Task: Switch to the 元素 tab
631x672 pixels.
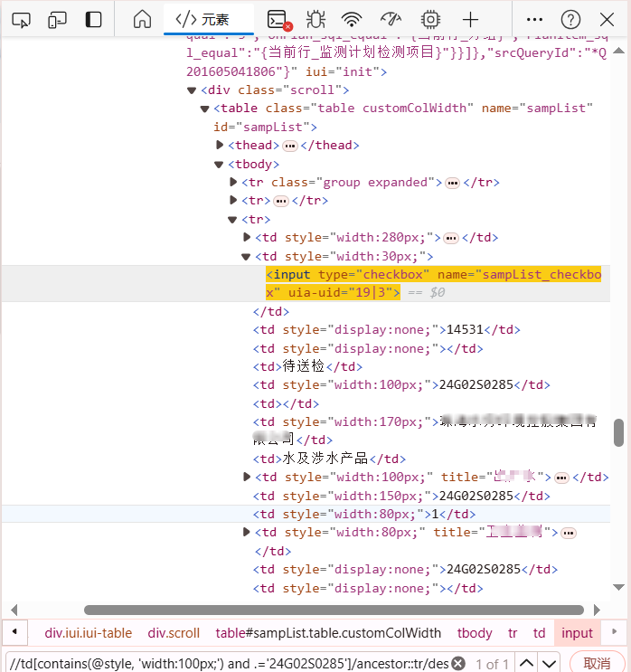Action: click(202, 19)
